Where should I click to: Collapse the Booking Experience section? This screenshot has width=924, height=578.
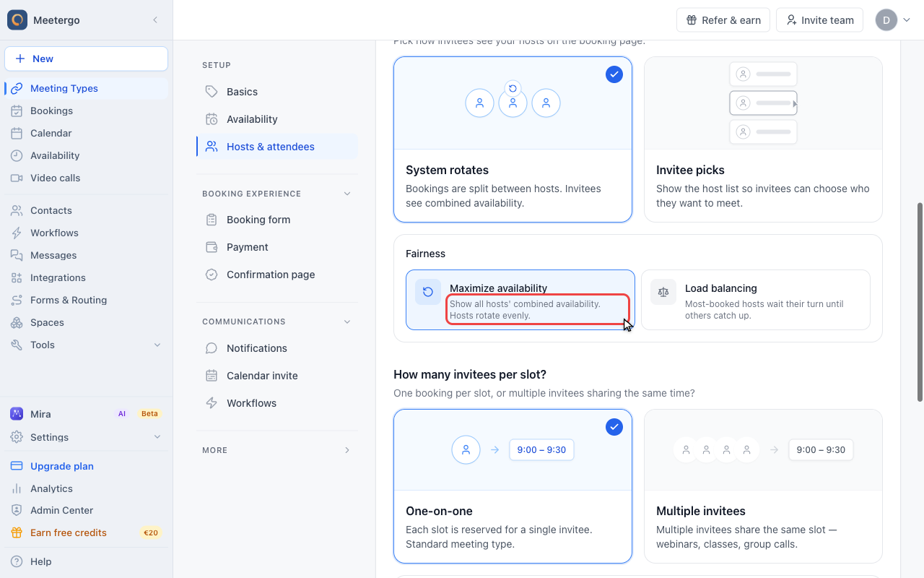[x=347, y=194]
